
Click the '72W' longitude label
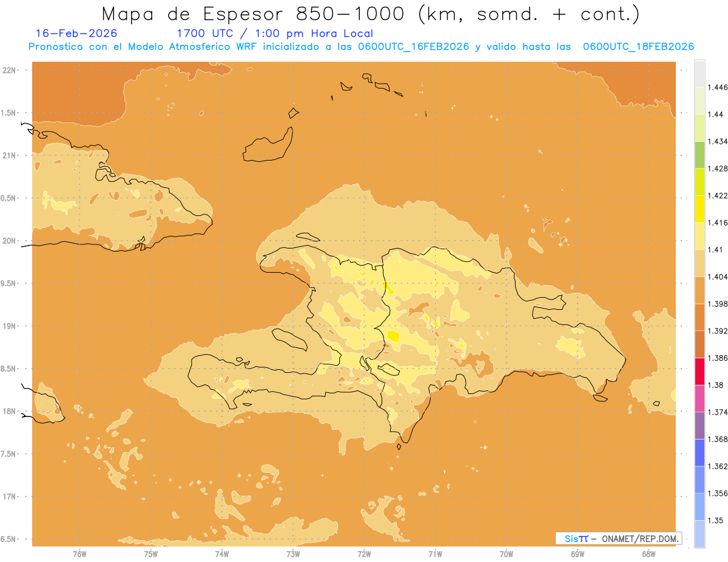[x=364, y=554]
